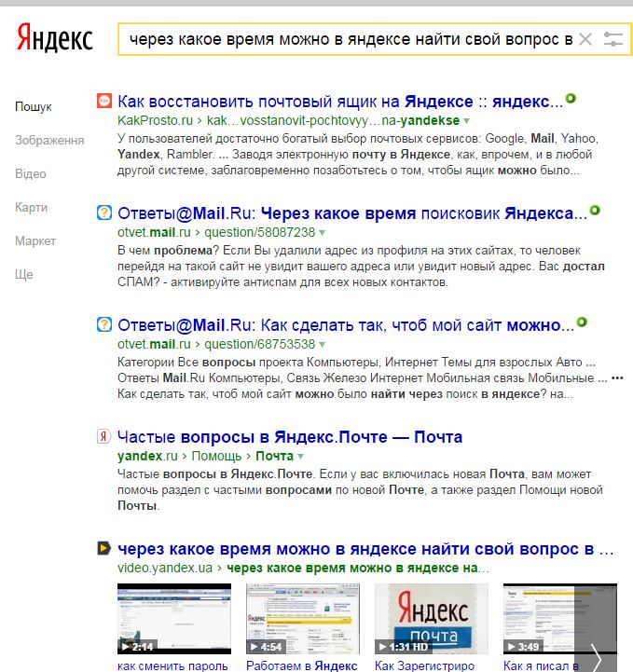Click three dots beside 'Ответы Mail.Ru Компьютеры' snippet

tap(617, 378)
